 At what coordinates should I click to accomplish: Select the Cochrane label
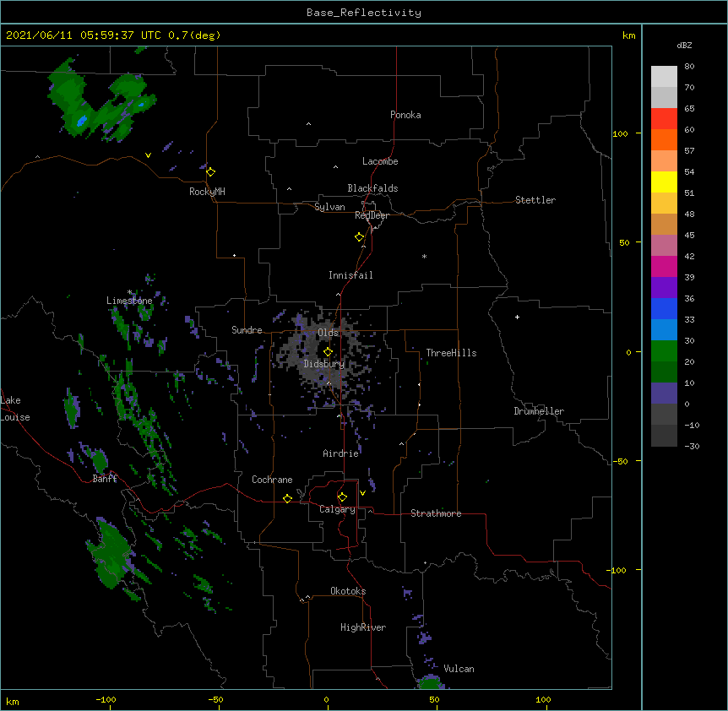pyautogui.click(x=272, y=480)
